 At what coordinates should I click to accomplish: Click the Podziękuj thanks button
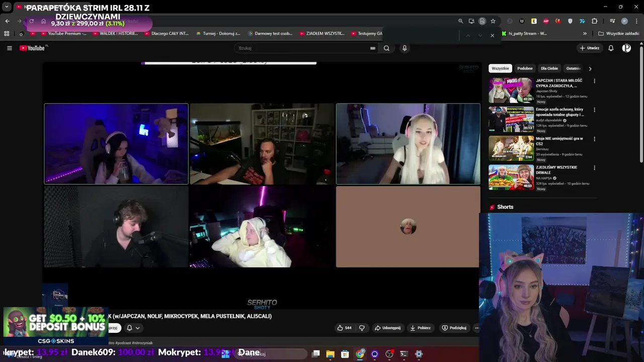tap(454, 328)
